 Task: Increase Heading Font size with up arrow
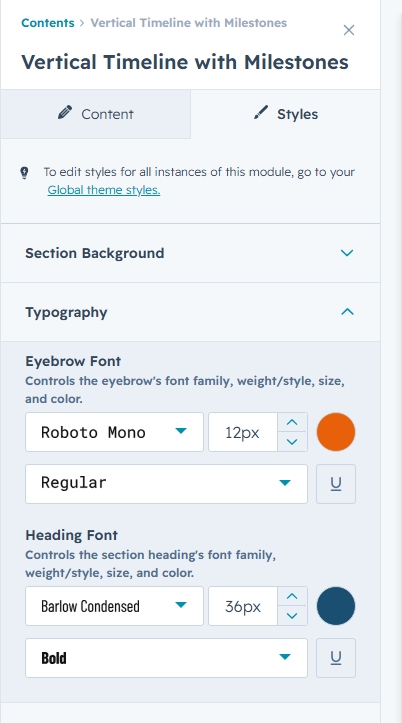coord(292,596)
